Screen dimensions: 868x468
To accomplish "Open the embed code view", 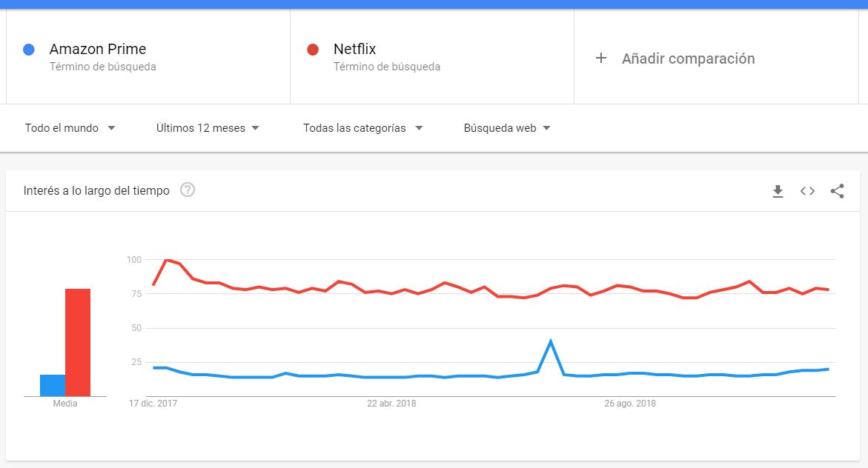I will (x=807, y=191).
